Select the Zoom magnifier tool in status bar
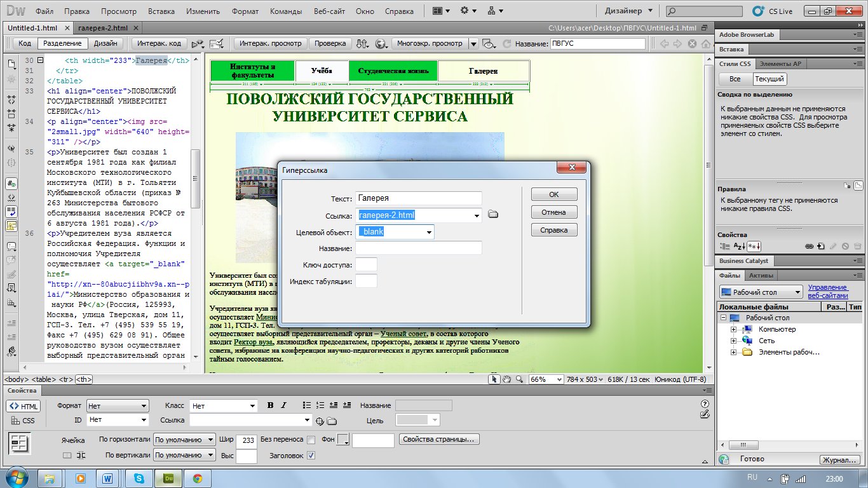The image size is (868, 488). [519, 379]
